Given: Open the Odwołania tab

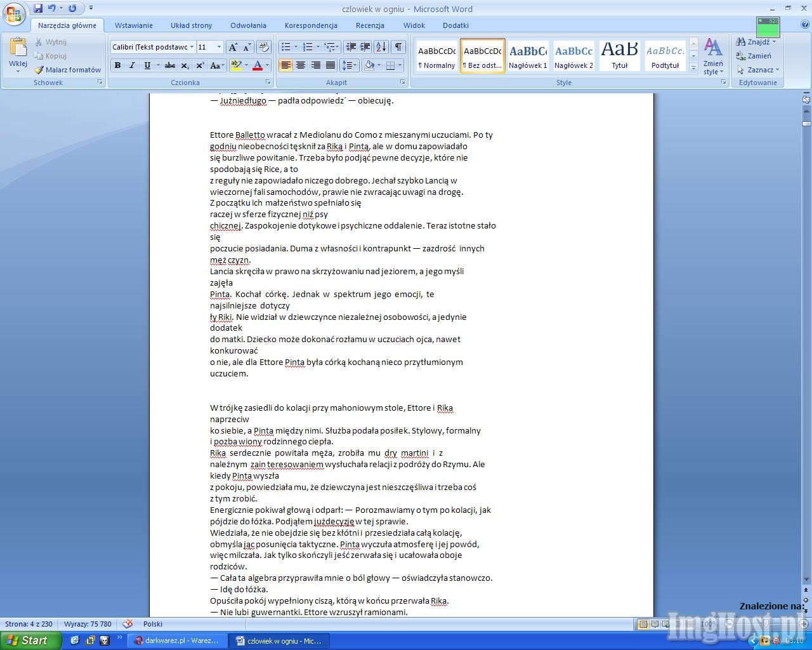Looking at the screenshot, I should [248, 25].
